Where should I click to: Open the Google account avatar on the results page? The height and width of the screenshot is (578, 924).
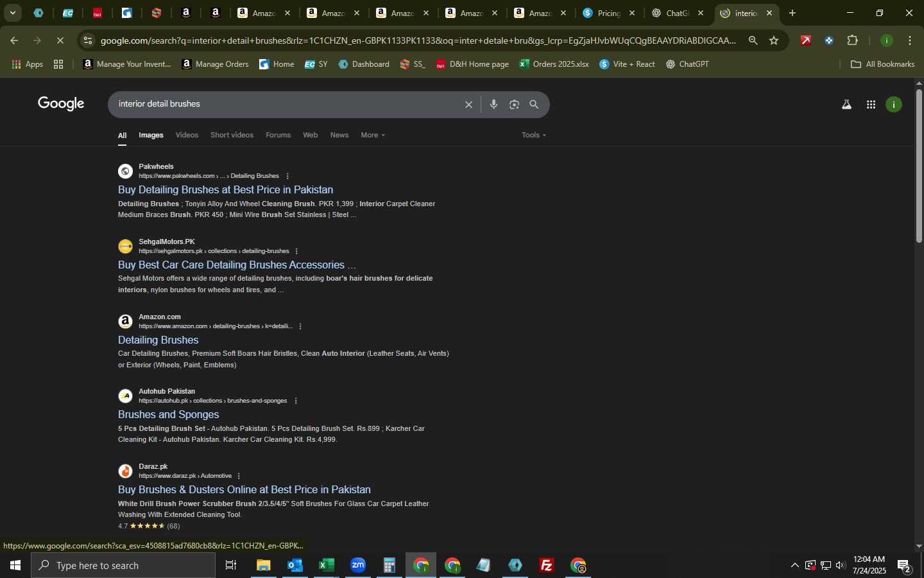(894, 105)
